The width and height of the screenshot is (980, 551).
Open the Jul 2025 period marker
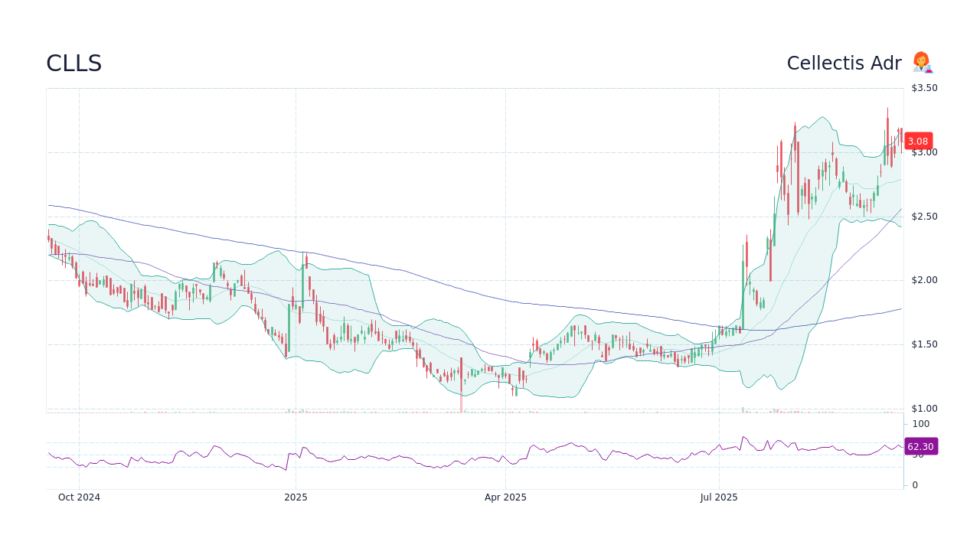click(x=718, y=497)
